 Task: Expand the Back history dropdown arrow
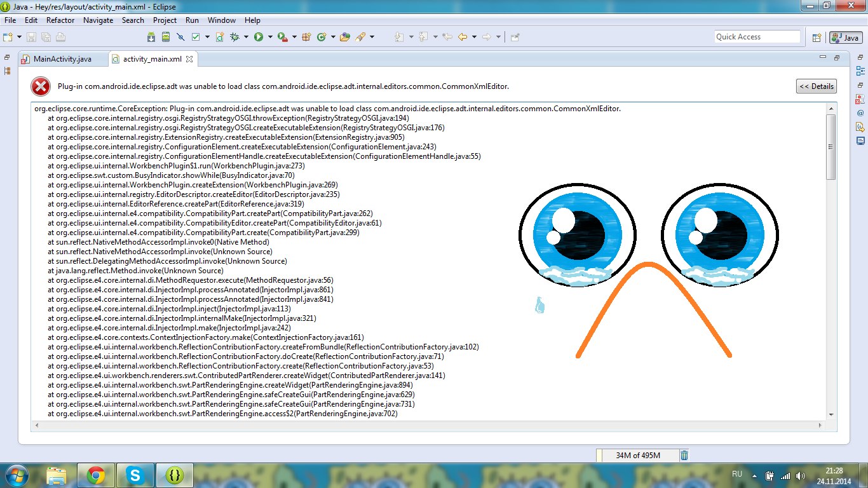(x=474, y=37)
